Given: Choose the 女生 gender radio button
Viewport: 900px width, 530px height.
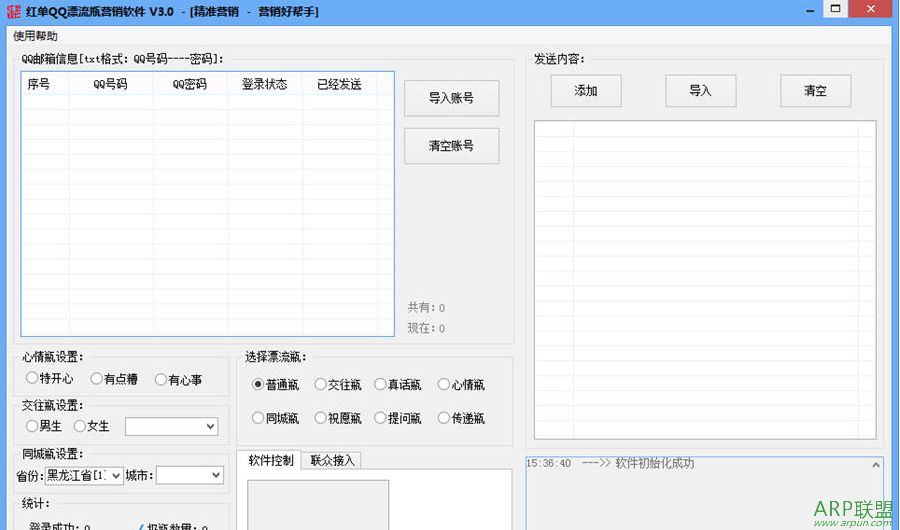Looking at the screenshot, I should [x=80, y=427].
